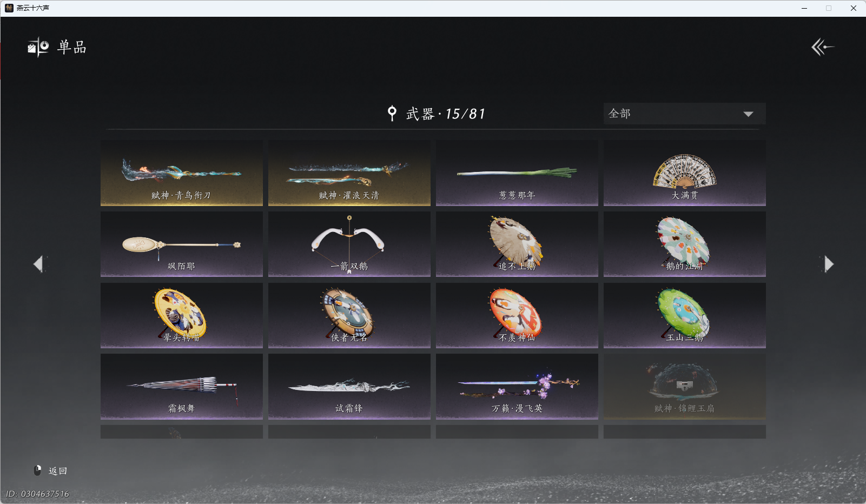Select 赋神·濯浪天清 weapon card
Screen dimensions: 866x504
point(349,173)
